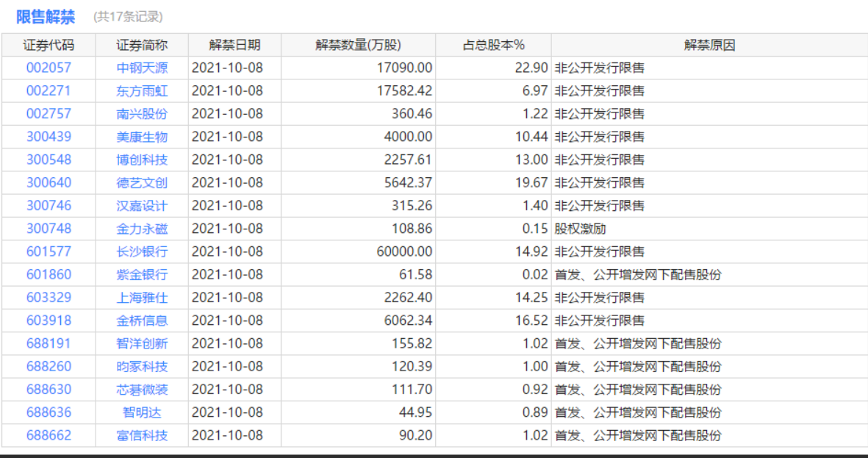Viewport: 868px width, 458px height.
Task: Click the 解禁数量(万股) column header
Action: click(x=358, y=45)
